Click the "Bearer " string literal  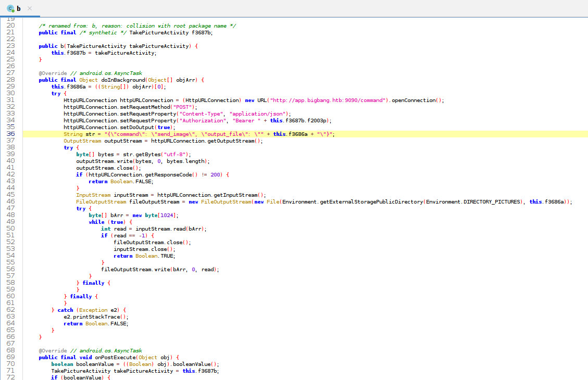tap(246, 121)
